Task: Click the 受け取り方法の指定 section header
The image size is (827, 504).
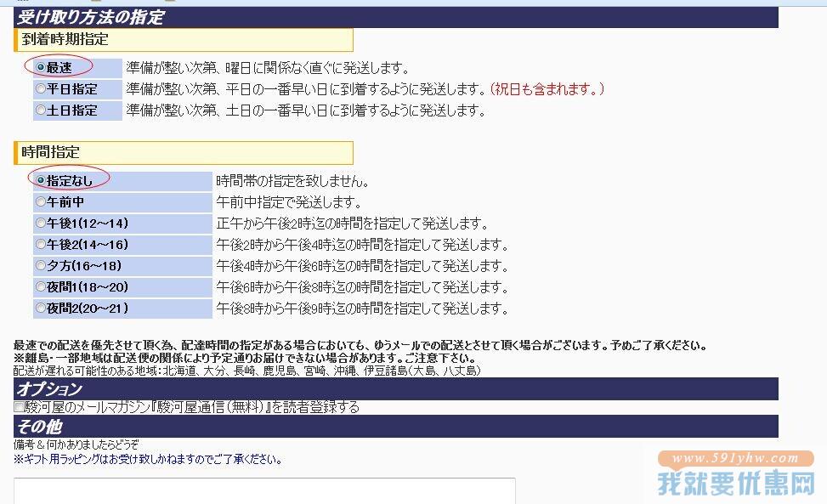Action: pos(395,17)
